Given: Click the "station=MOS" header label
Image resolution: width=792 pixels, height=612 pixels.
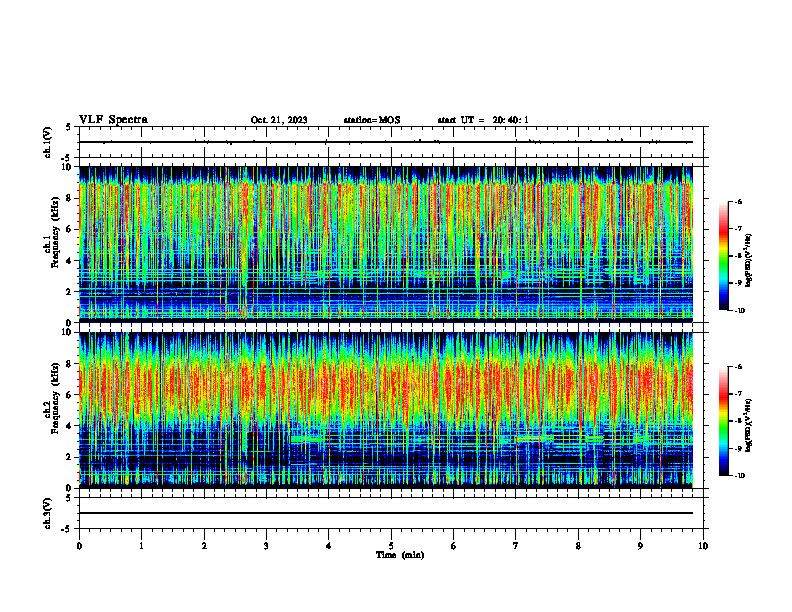Looking at the screenshot, I should pyautogui.click(x=372, y=120).
